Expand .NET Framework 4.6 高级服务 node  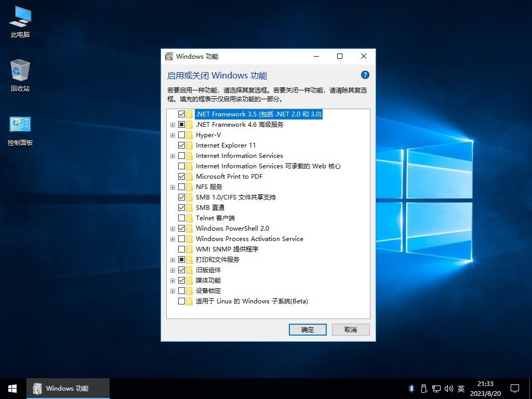tap(172, 125)
